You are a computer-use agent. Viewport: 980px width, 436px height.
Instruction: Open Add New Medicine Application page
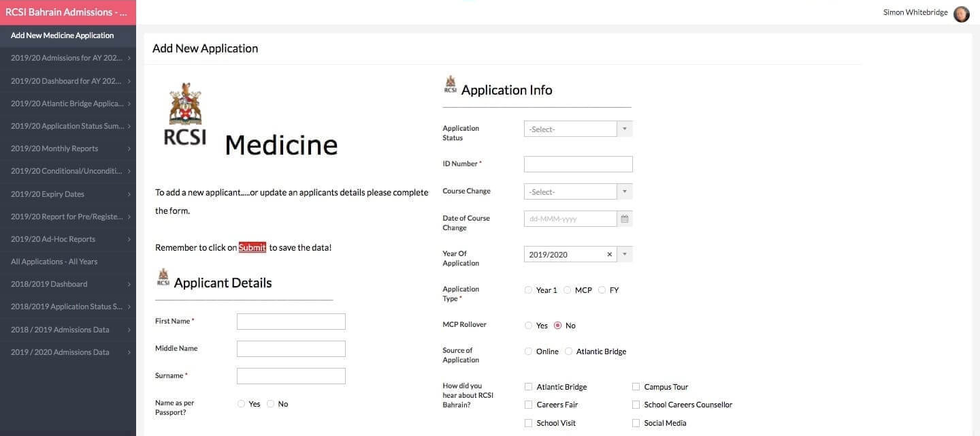68,35
